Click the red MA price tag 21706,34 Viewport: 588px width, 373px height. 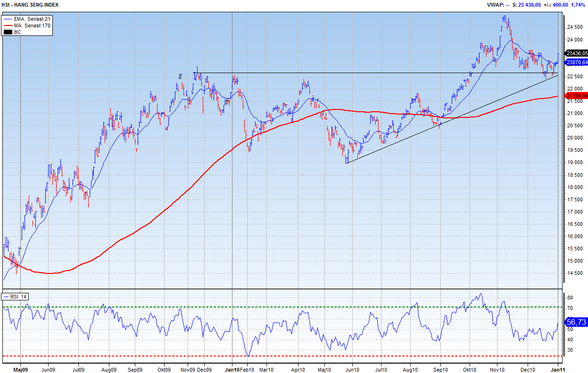coord(577,96)
